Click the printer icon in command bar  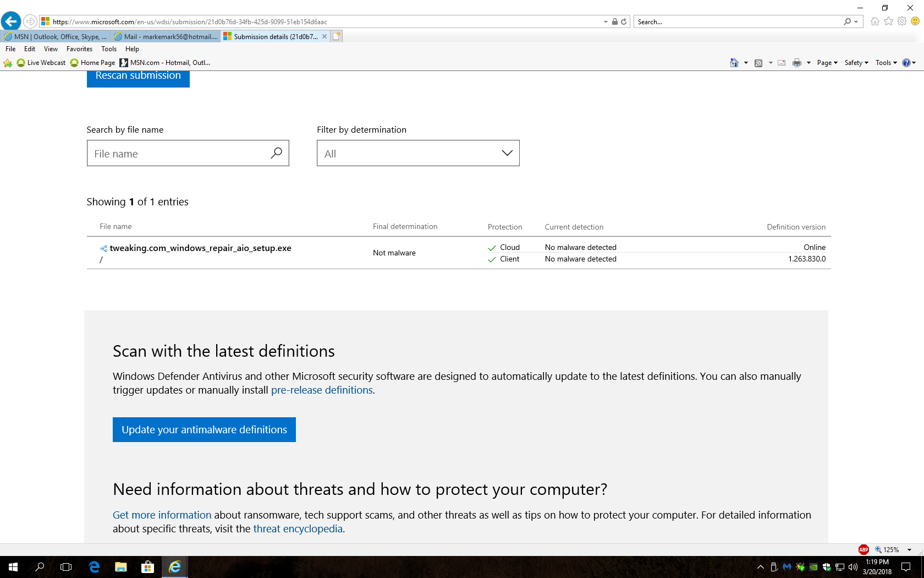tap(796, 63)
